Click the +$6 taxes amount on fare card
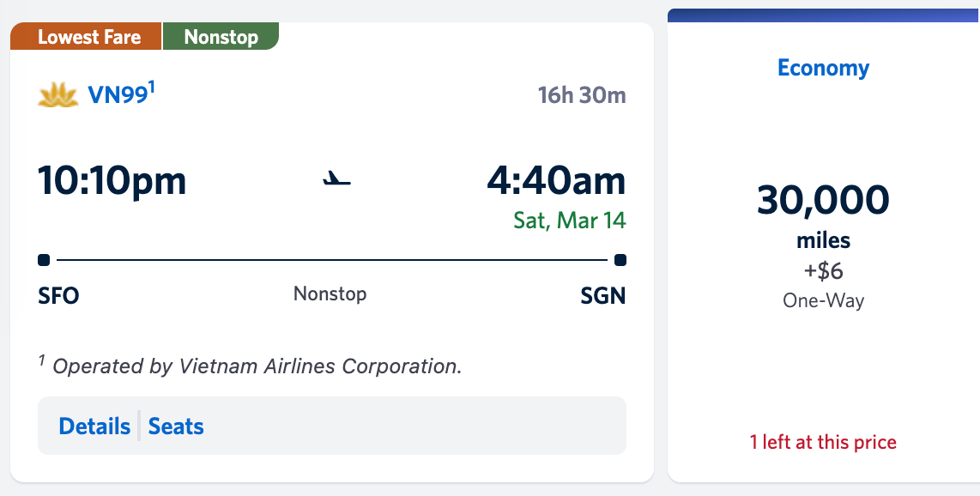Viewport: 980px width, 496px height. click(822, 271)
